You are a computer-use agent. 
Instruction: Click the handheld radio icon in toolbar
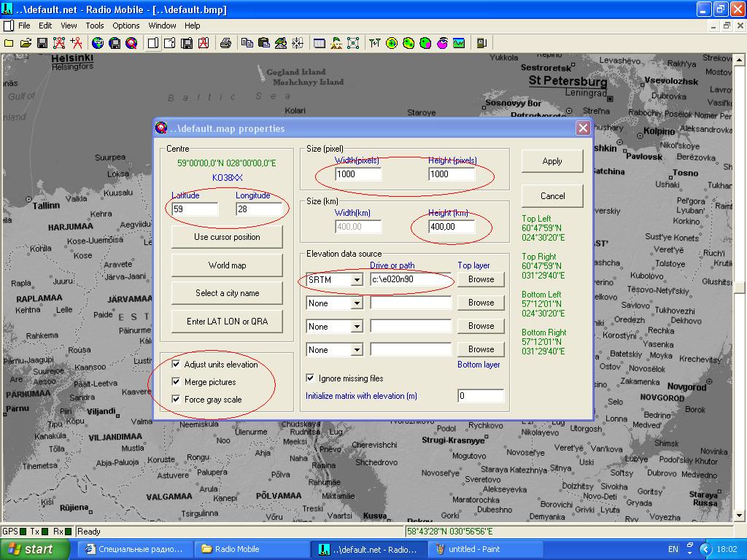click(x=481, y=43)
